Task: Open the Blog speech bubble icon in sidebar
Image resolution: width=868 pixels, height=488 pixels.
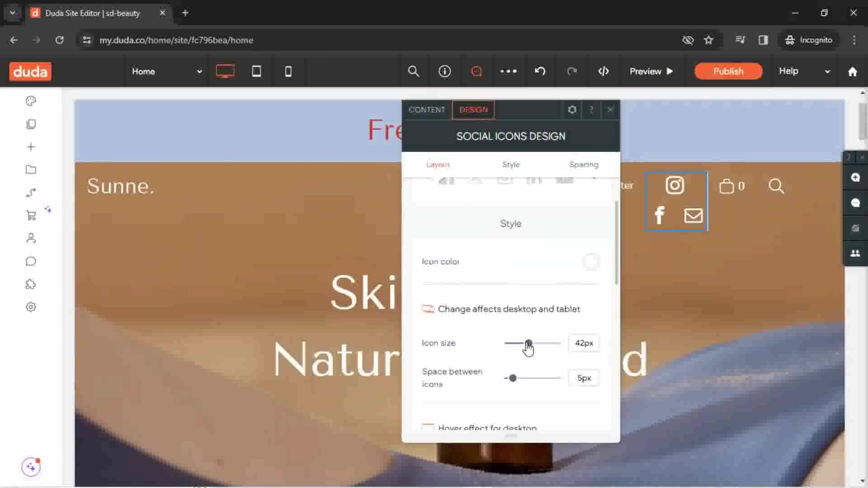Action: pyautogui.click(x=31, y=261)
